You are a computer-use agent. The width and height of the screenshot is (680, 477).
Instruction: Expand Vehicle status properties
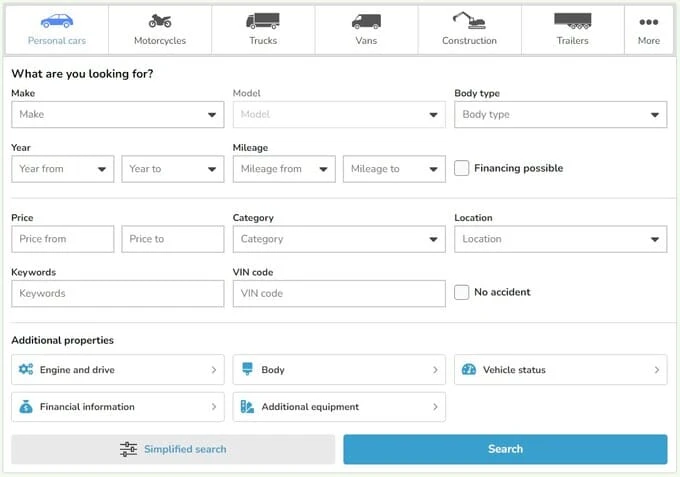(x=561, y=369)
